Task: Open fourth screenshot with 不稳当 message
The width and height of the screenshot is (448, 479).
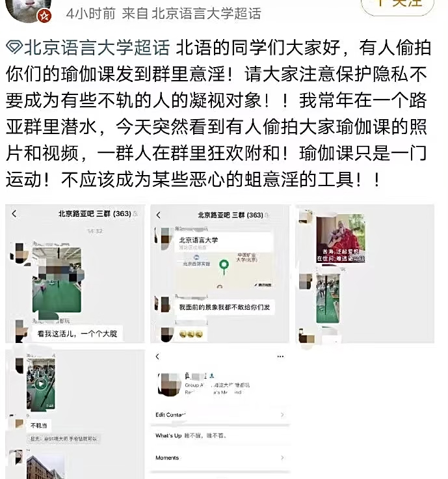Action: point(75,414)
